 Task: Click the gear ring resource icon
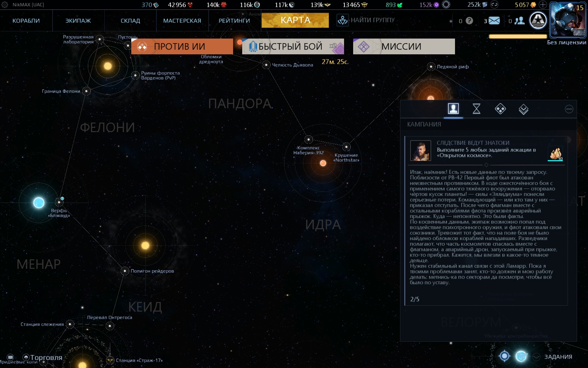pos(446,5)
